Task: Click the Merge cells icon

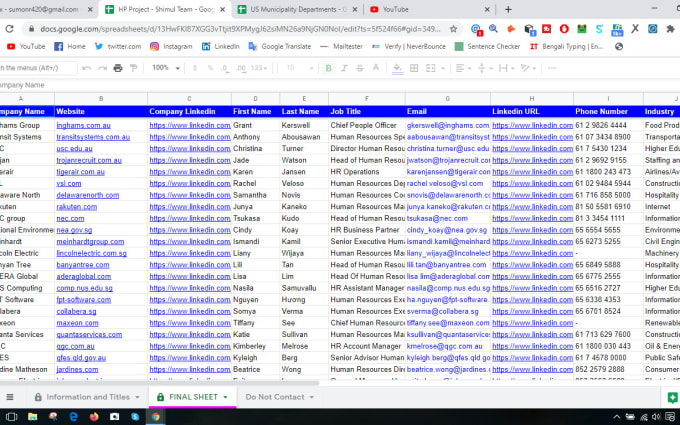Action: pyautogui.click(x=430, y=68)
